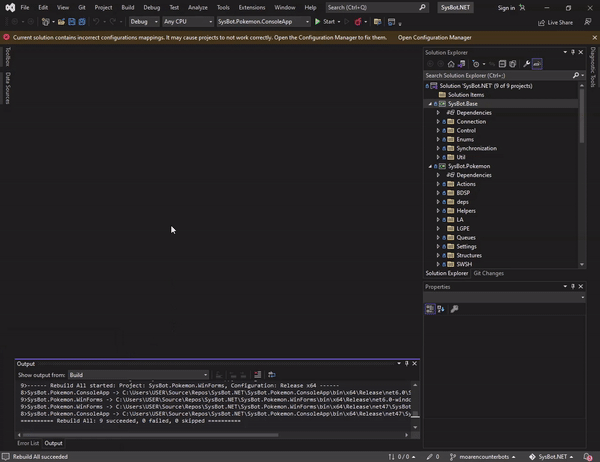Viewport: 600px width, 462px height.
Task: Select the Solution Items folder
Action: point(466,95)
